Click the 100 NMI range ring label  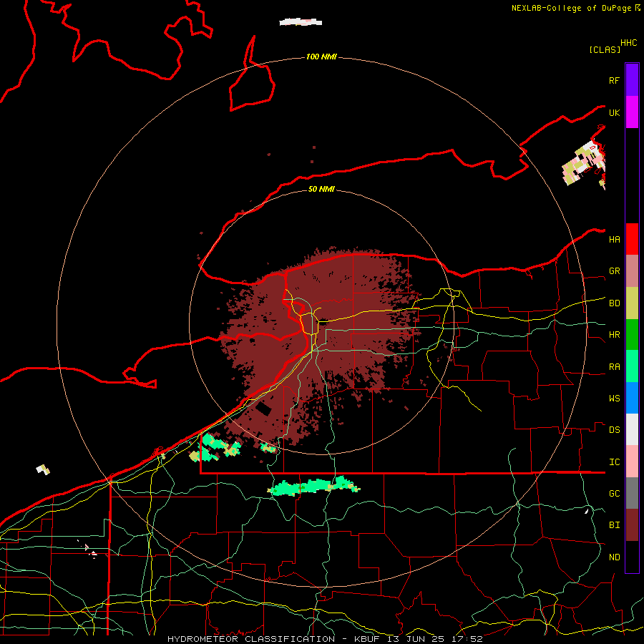(321, 57)
